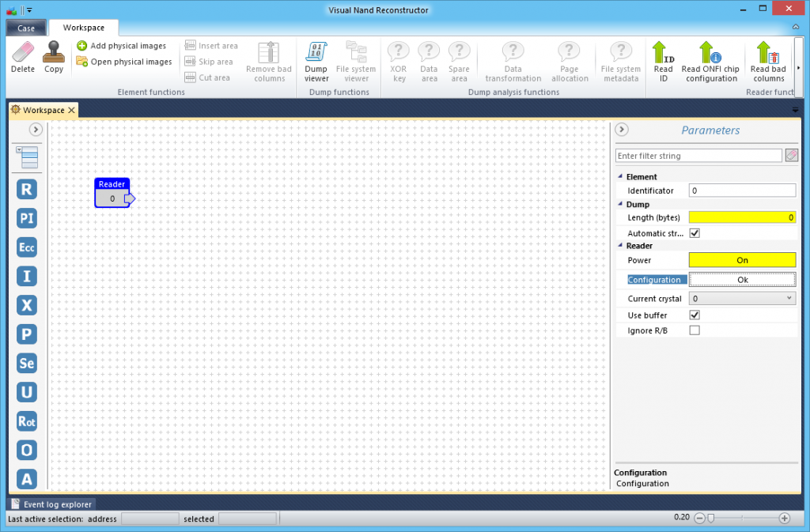Click the Enter filter string field

point(698,156)
